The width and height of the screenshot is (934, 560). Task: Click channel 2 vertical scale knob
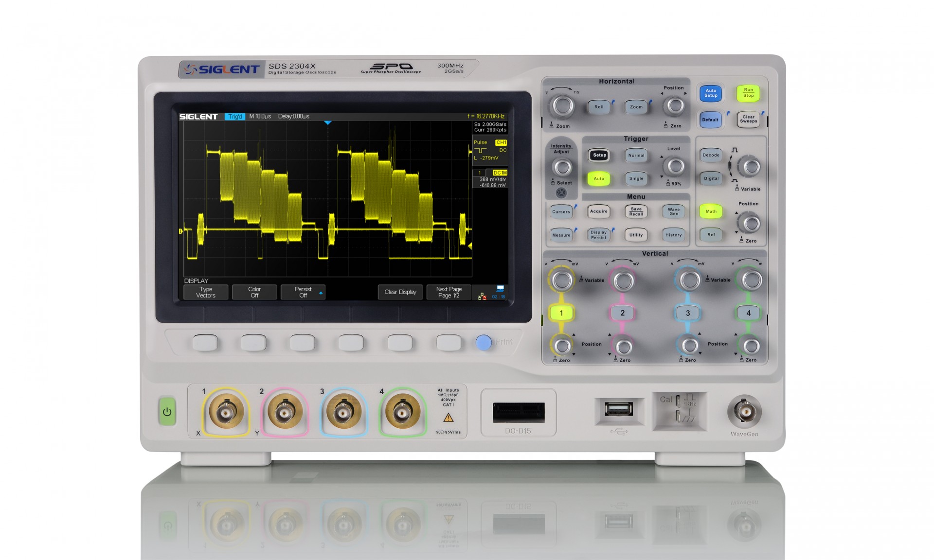[624, 280]
